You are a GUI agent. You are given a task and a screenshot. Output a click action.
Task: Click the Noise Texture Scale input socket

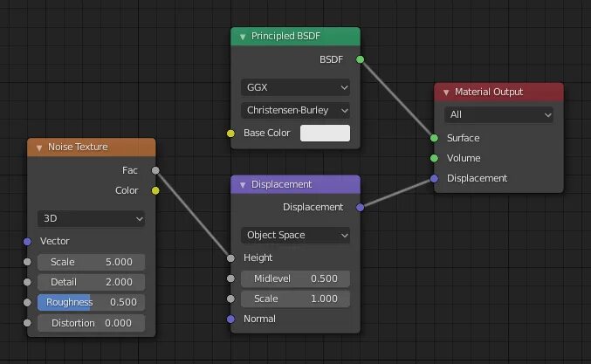click(27, 262)
